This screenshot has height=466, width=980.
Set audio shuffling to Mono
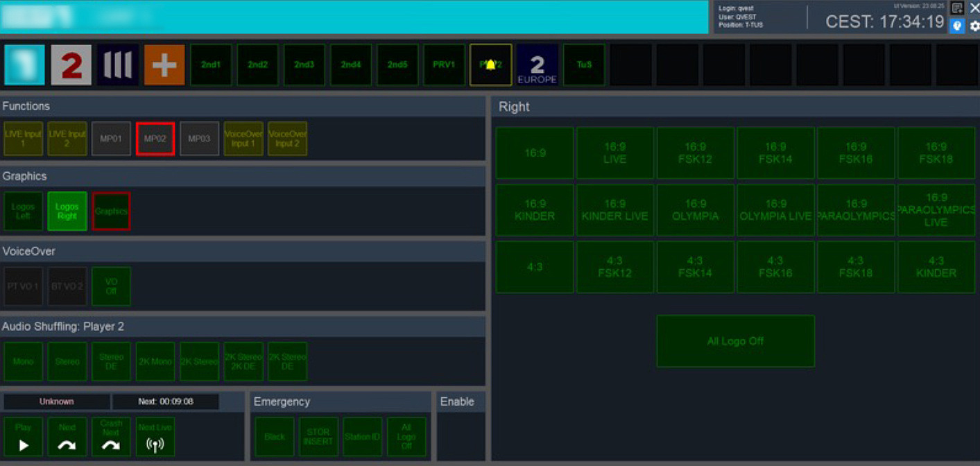point(24,361)
